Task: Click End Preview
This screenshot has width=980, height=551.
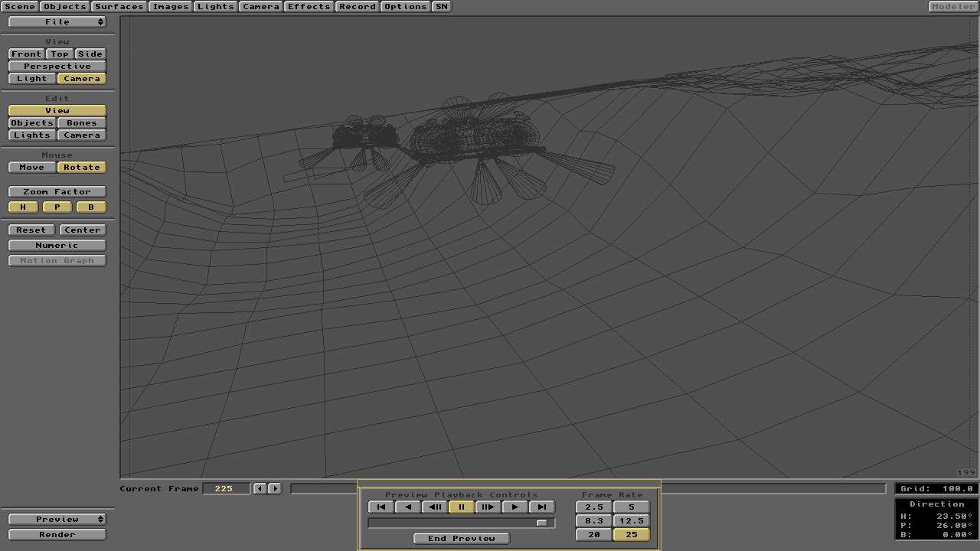Action: coord(462,538)
